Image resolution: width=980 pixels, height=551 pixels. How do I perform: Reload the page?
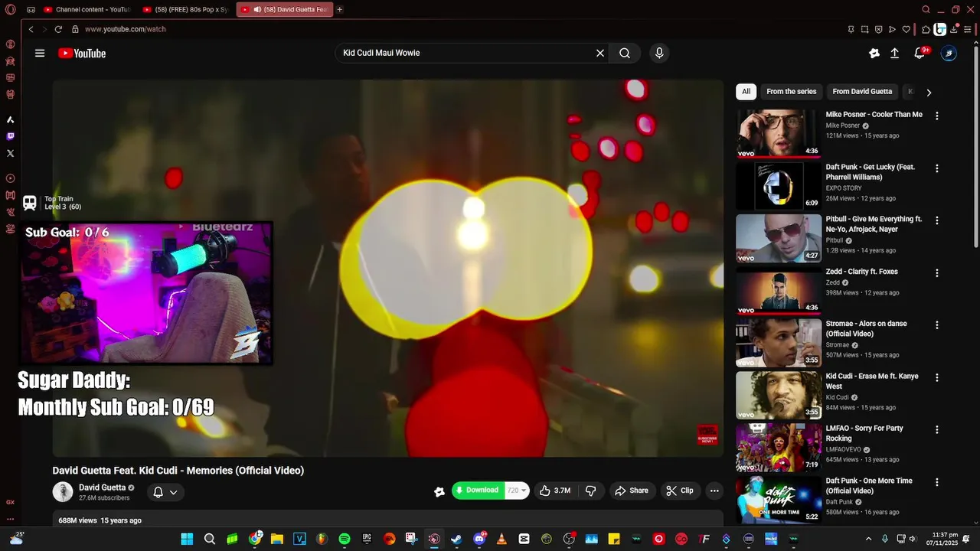point(58,29)
